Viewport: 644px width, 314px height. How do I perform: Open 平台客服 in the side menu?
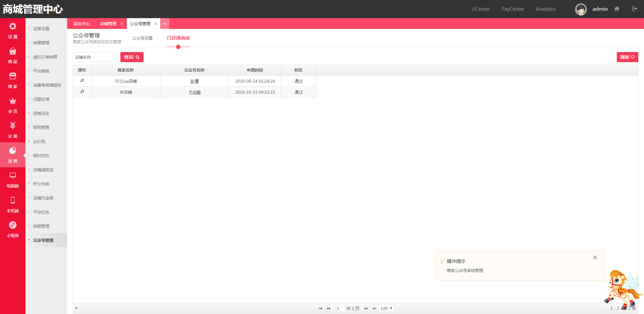(41, 71)
